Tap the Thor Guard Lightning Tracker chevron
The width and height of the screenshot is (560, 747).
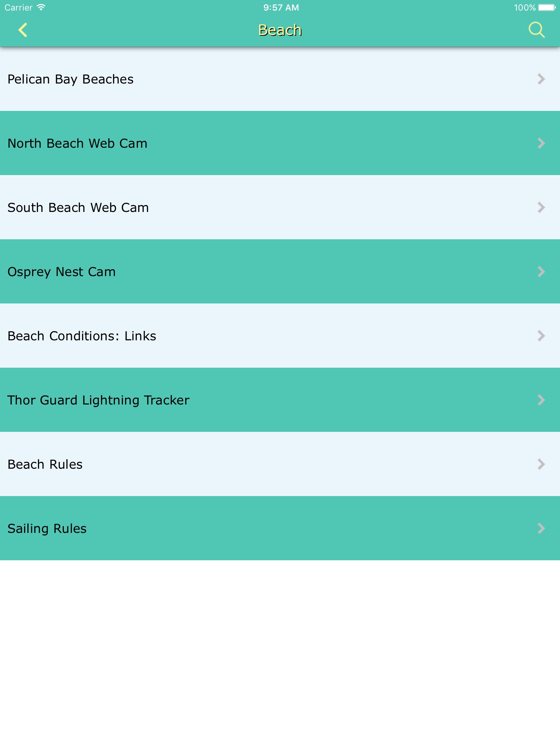point(541,400)
